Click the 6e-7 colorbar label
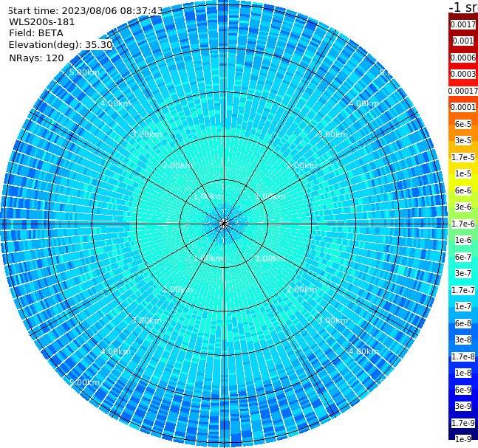This screenshot has height=448, width=478. (x=463, y=257)
